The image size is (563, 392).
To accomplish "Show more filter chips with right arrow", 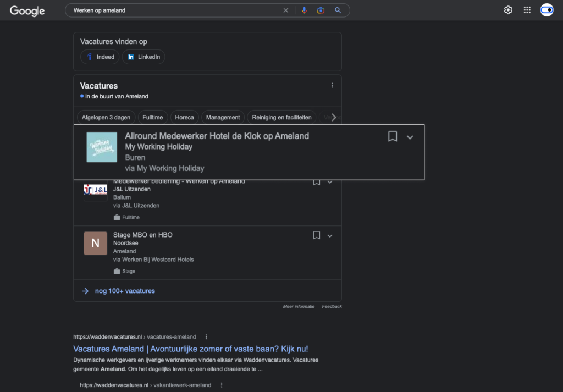I will click(334, 118).
